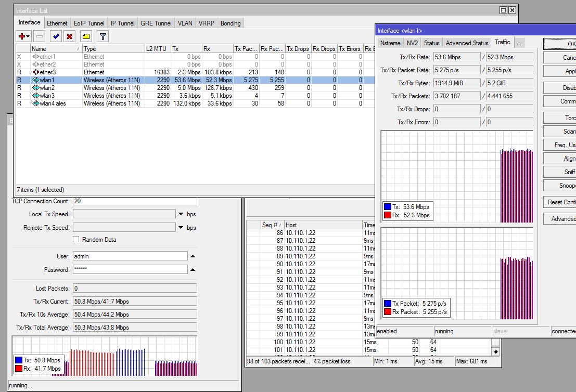
Task: Click the OK button in wlan1 window
Action: (x=560, y=44)
